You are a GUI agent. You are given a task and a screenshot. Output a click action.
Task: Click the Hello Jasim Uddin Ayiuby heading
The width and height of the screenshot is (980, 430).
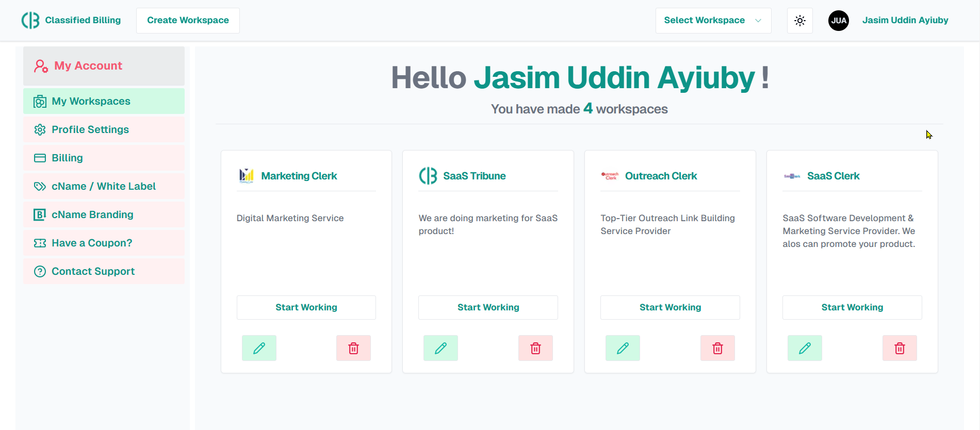pyautogui.click(x=580, y=78)
